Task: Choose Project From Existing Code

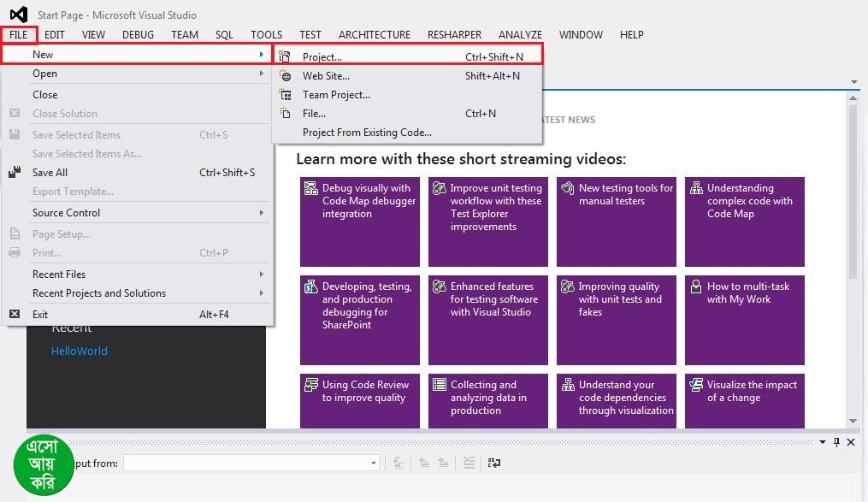Action: pos(367,133)
